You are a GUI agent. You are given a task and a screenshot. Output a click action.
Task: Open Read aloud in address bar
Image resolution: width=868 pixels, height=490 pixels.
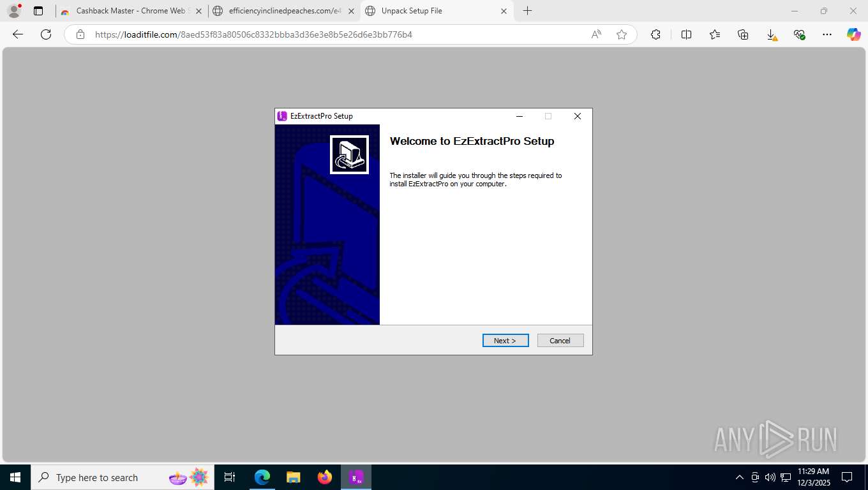596,34
